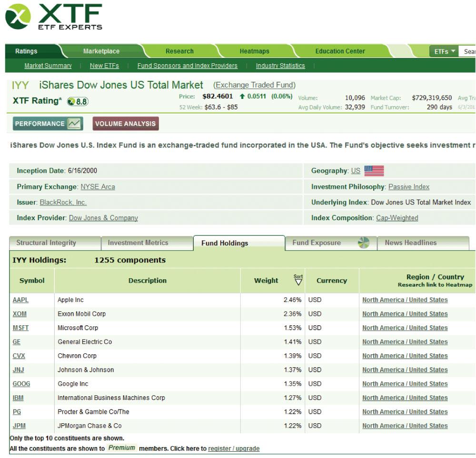The height and width of the screenshot is (458, 476).
Task: Click the green XTF Rating 8.8 badge
Action: [x=77, y=101]
